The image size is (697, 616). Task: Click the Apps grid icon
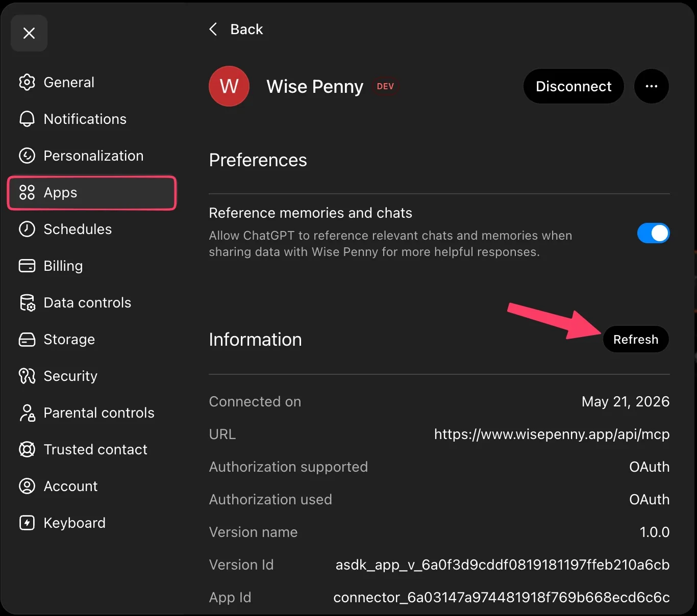coord(27,192)
